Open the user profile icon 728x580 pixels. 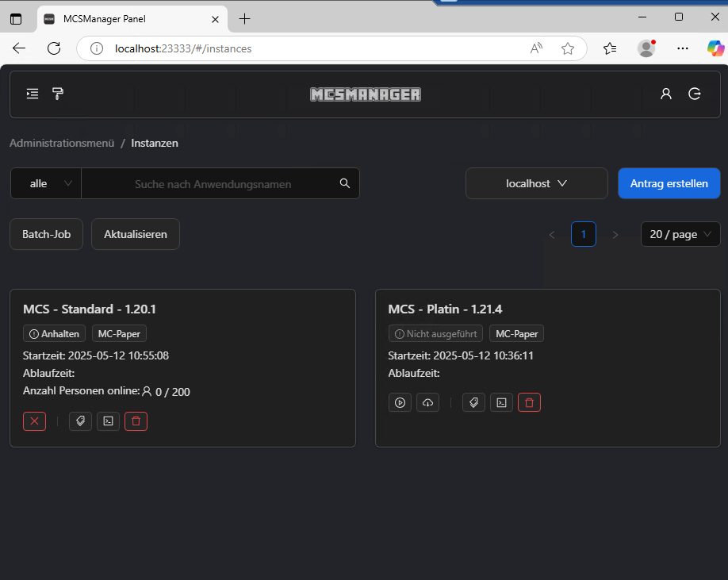(x=666, y=94)
